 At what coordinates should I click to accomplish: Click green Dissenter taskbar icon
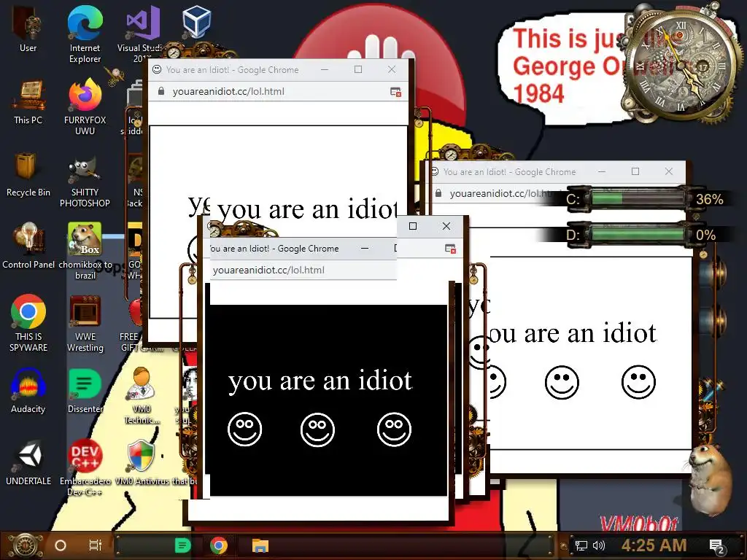coord(183,545)
